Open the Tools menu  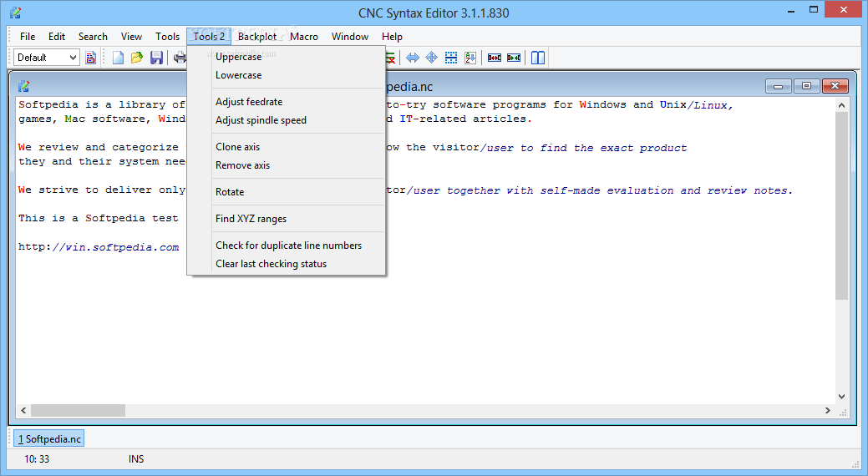tap(167, 37)
